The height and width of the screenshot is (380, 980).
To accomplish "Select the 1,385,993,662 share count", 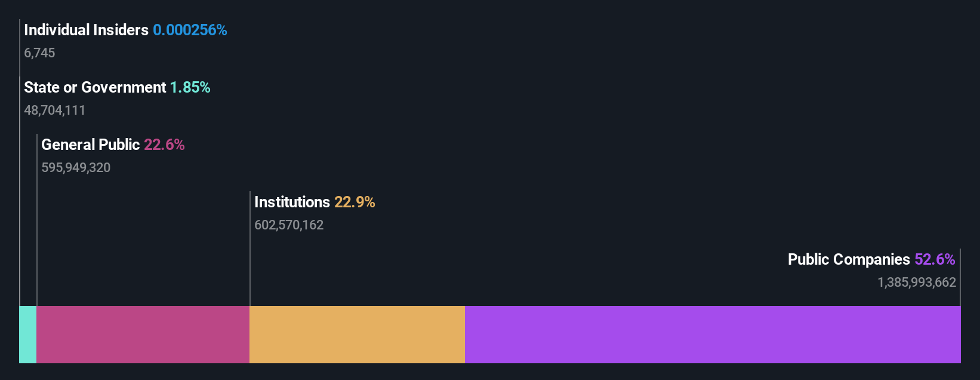I will (917, 282).
